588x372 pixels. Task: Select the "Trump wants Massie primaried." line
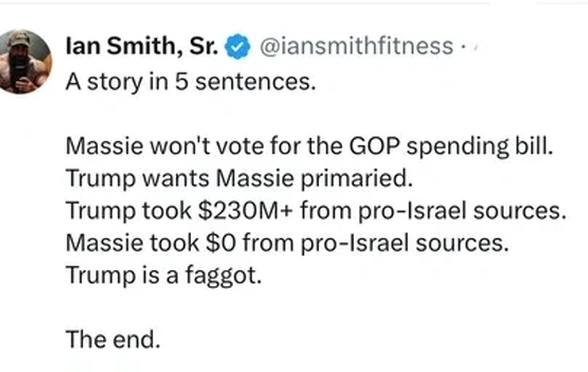239,179
